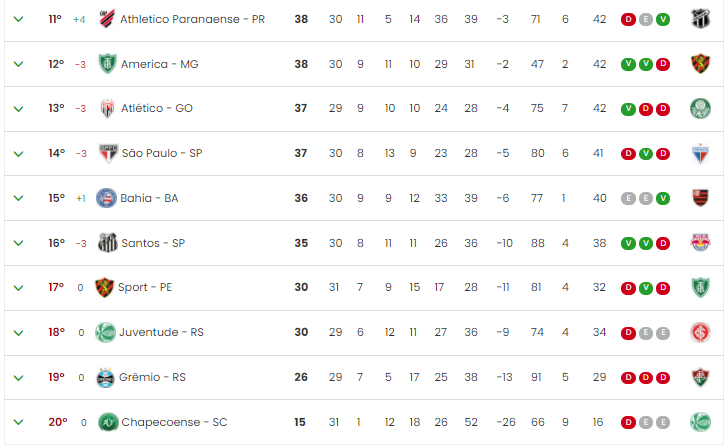The height and width of the screenshot is (448, 728).
Task: Click gray E badge in Athletico Paranaense row
Action: (646, 19)
